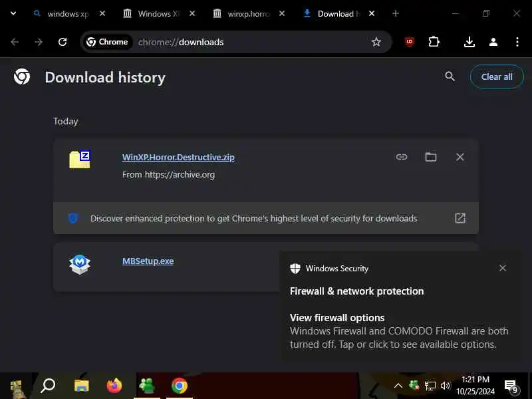Viewport: 532px width, 399px height.
Task: Click the enhanced protection shield icon
Action: (x=73, y=218)
